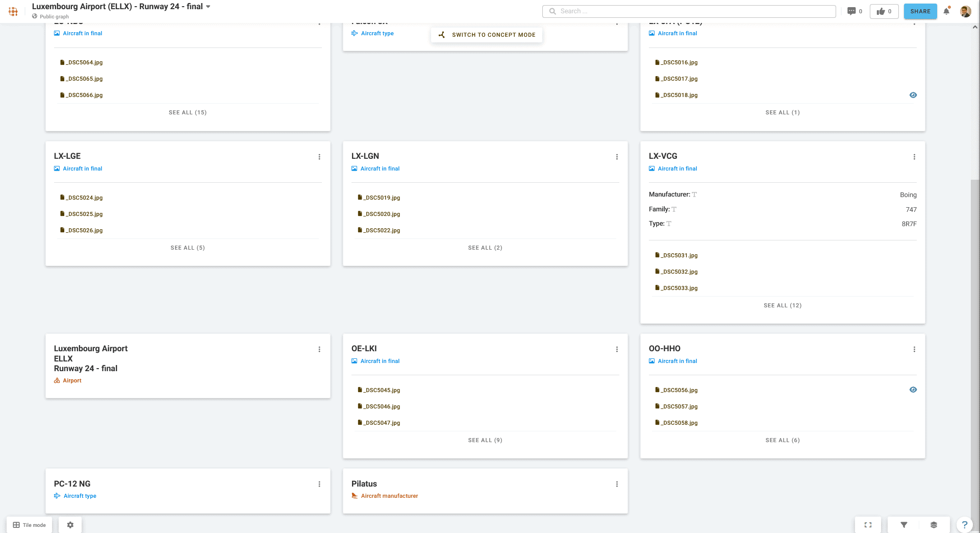The image size is (980, 533).
Task: Open the user avatar profile
Action: click(x=965, y=11)
